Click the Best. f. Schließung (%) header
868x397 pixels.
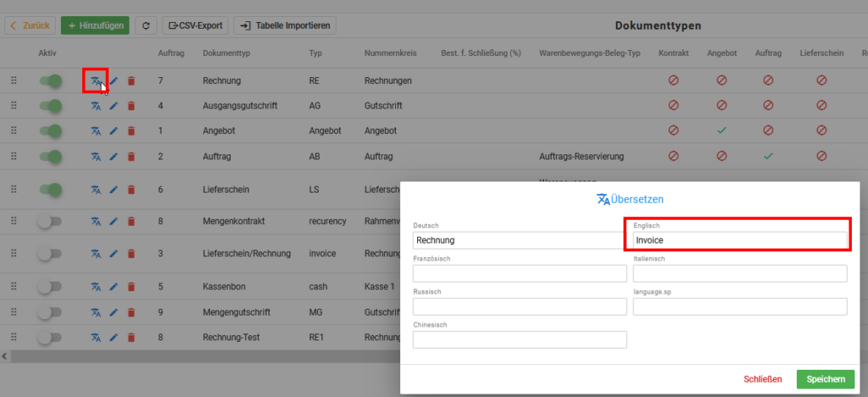coord(481,53)
